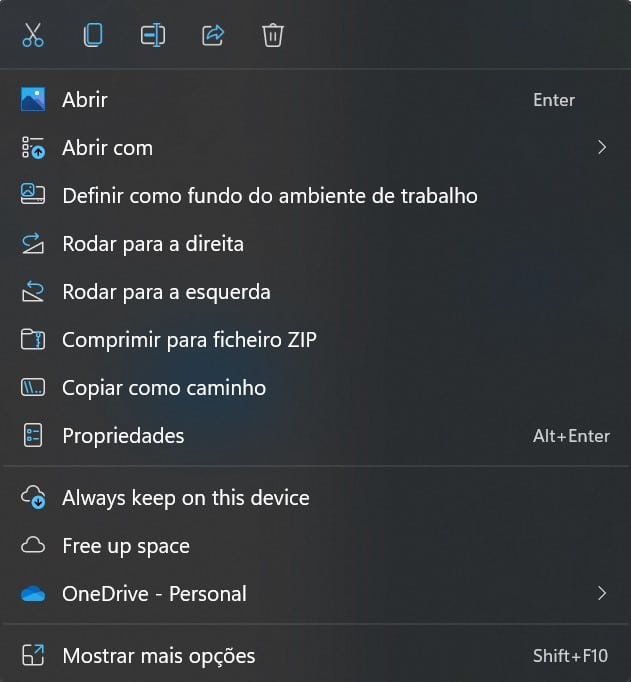Expand the Abrir com submenu arrow
Image resolution: width=631 pixels, height=682 pixels.
601,148
